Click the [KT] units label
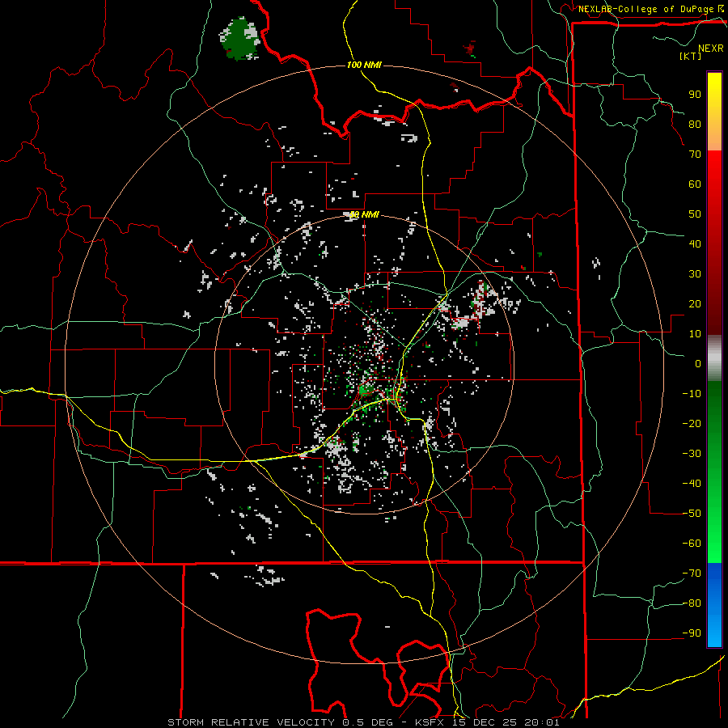 (691, 56)
